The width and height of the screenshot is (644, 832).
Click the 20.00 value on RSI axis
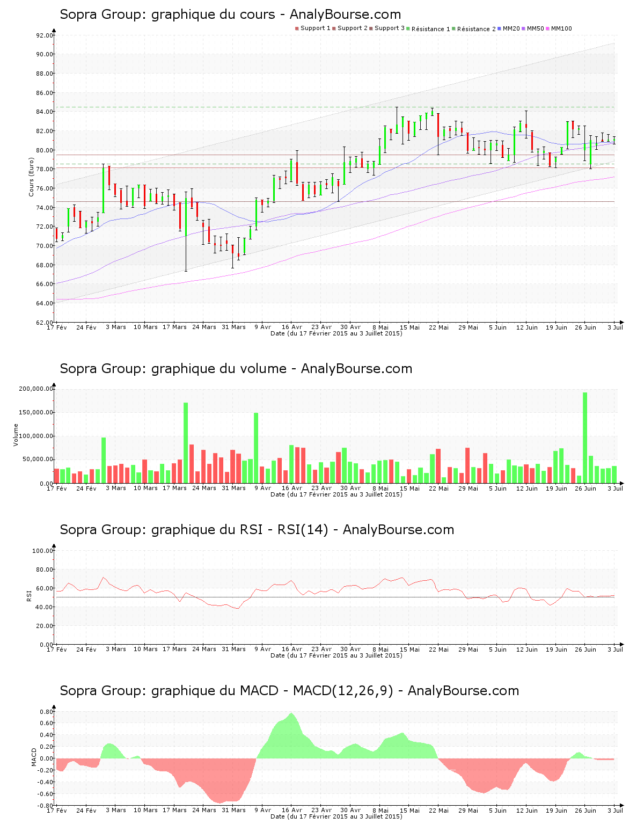pos(45,626)
